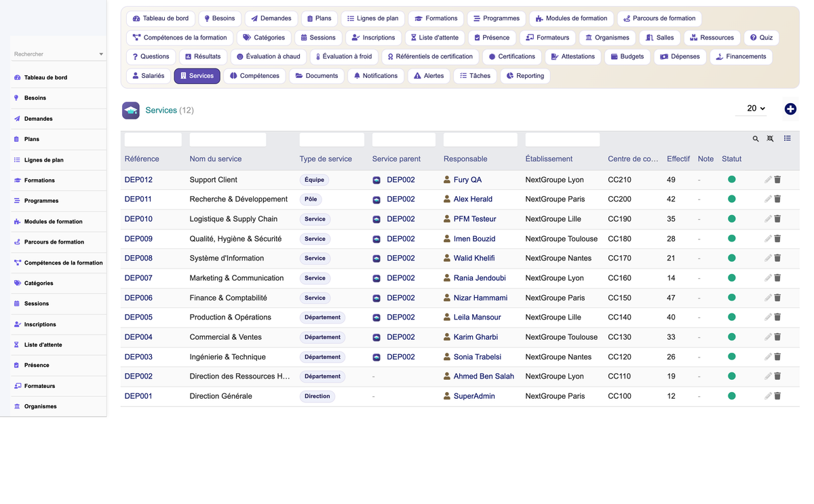Click the Référence filter input field
Viewport: 814px width, 504px height.
click(x=153, y=140)
